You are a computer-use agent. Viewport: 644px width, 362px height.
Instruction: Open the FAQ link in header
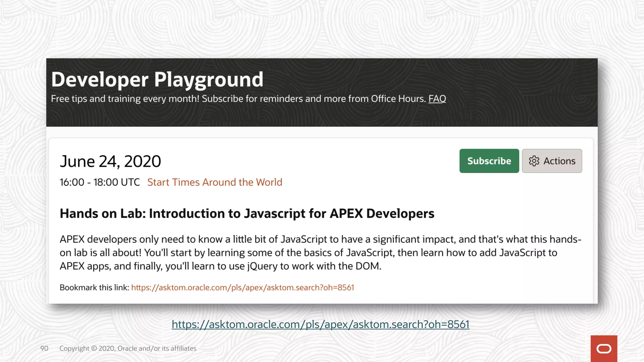click(x=437, y=99)
